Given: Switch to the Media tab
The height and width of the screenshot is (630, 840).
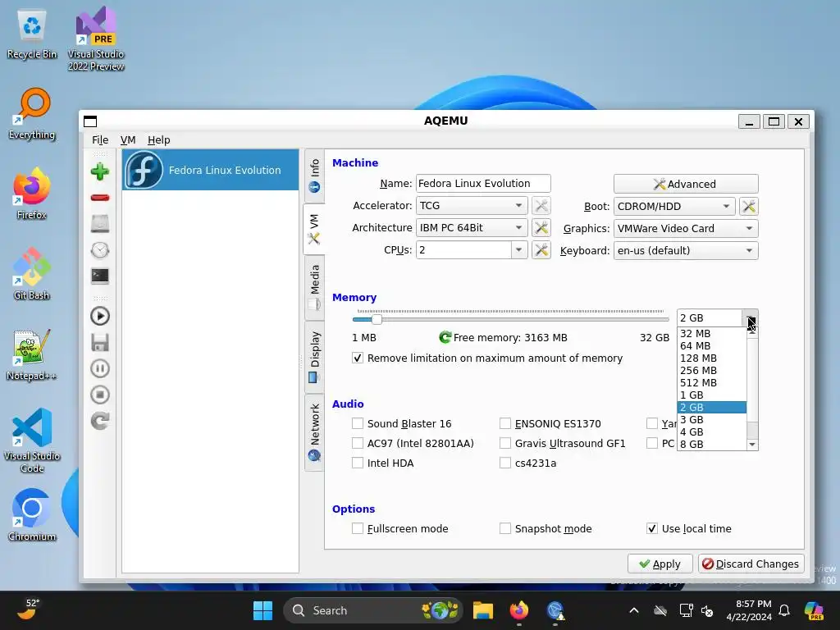Looking at the screenshot, I should (314, 287).
